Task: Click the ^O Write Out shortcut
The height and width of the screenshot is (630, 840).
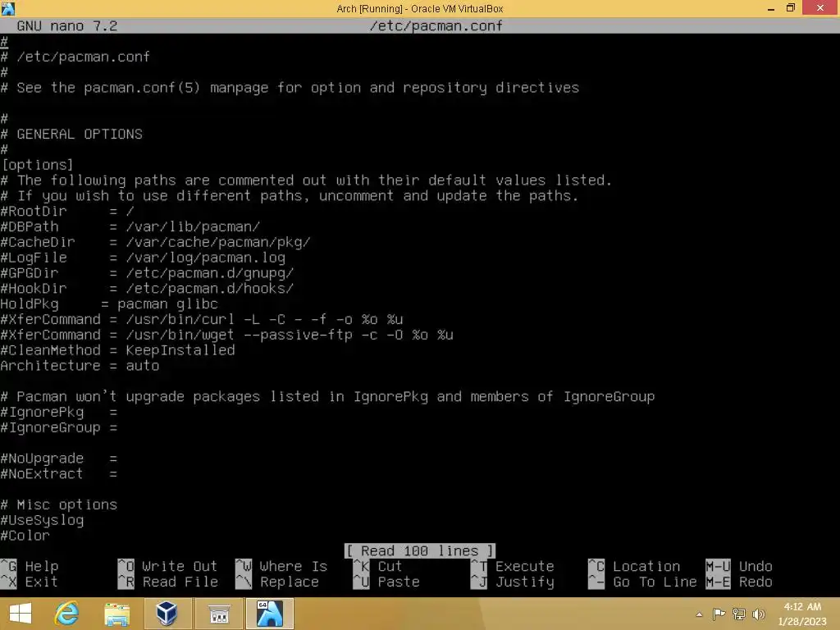Action: (167, 566)
